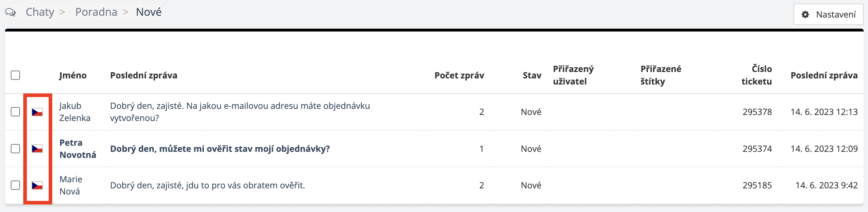The width and height of the screenshot is (868, 212).
Task: Select the checkbox for Petra Novotná's chat
Action: click(x=15, y=149)
